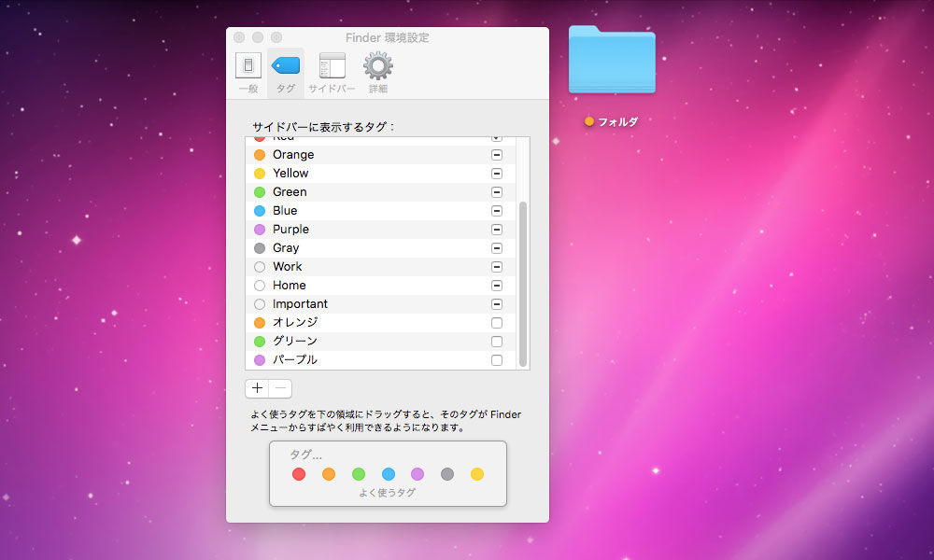The image size is (934, 560).
Task: Click the フォルダ folder name label
Action: (617, 121)
